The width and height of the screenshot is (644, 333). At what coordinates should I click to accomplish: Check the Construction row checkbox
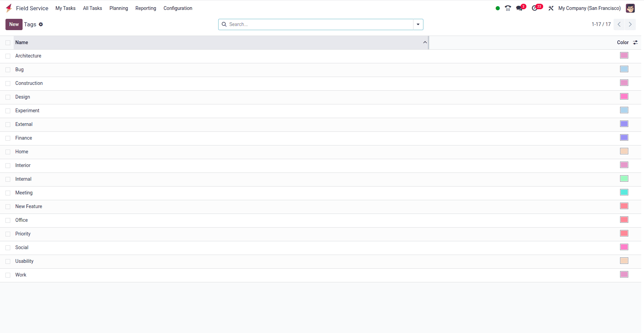pyautogui.click(x=8, y=84)
